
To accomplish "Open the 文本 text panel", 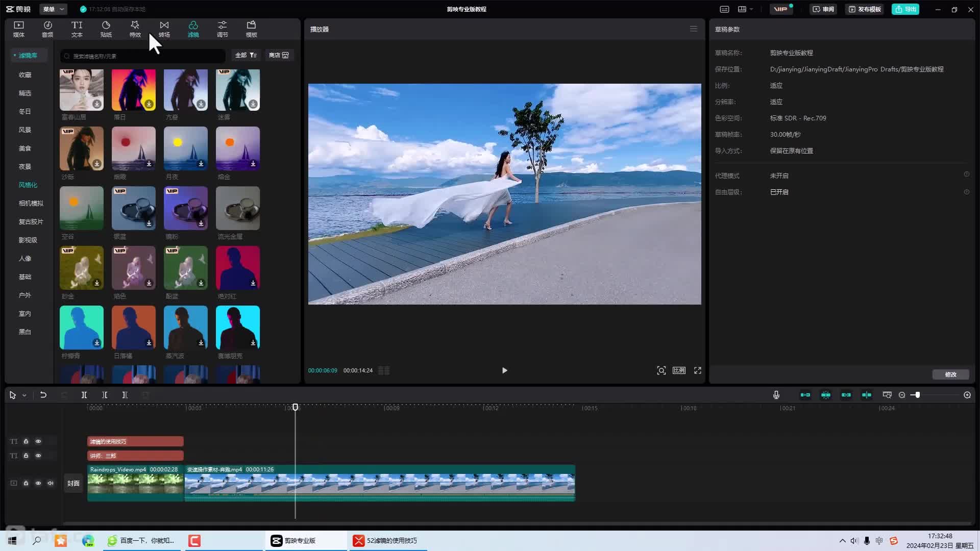I will coord(77,29).
